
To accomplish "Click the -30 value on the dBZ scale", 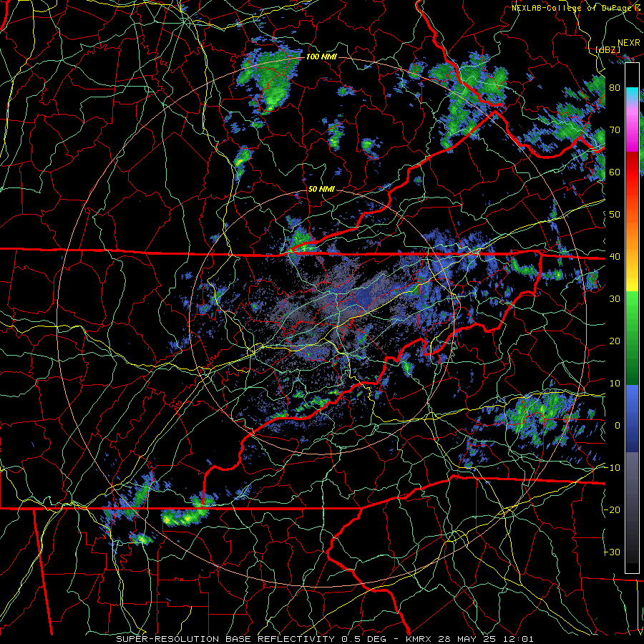I will [612, 552].
